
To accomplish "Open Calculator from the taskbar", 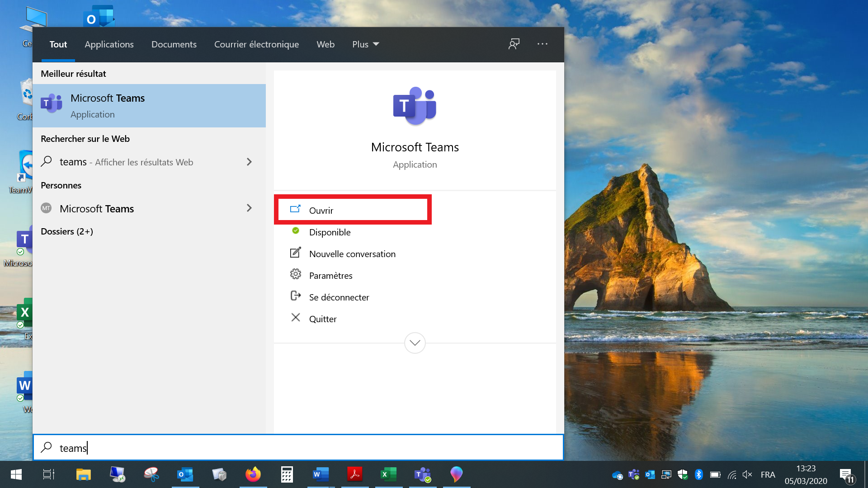I will pyautogui.click(x=287, y=474).
